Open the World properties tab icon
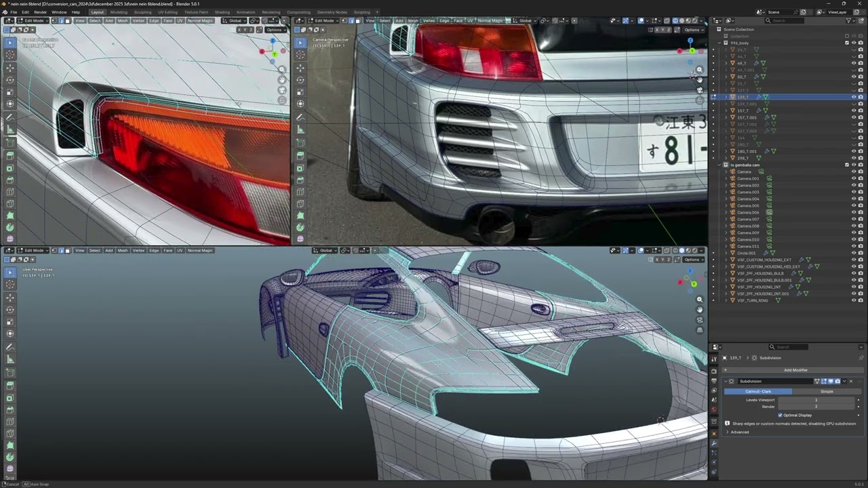The image size is (868, 488). [x=714, y=409]
